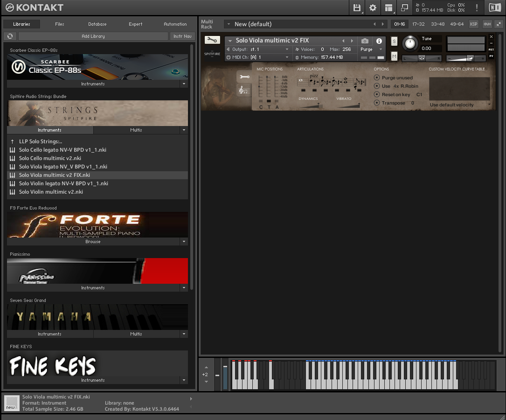Screen dimensions: 506x420
Task: Toggle Transpose option
Action: coord(377,103)
